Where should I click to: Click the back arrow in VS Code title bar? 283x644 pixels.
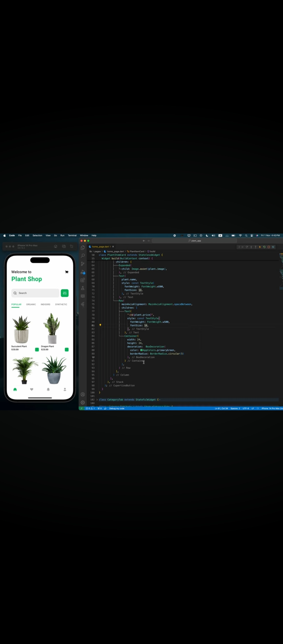coord(144,241)
